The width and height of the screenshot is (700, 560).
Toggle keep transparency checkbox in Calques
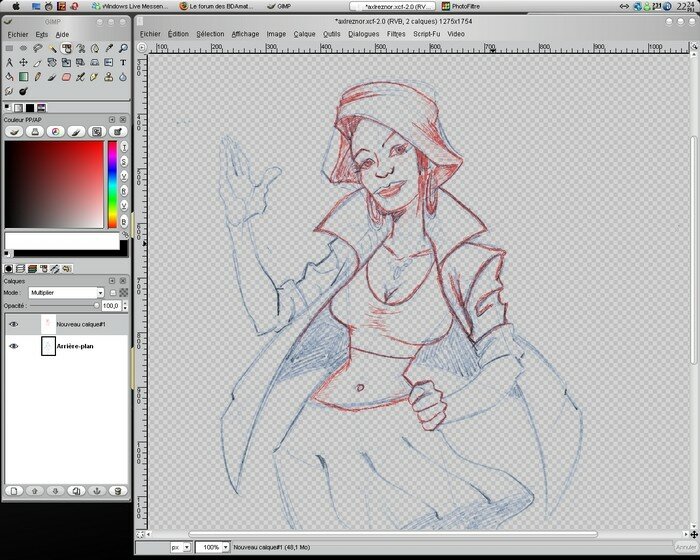click(113, 293)
